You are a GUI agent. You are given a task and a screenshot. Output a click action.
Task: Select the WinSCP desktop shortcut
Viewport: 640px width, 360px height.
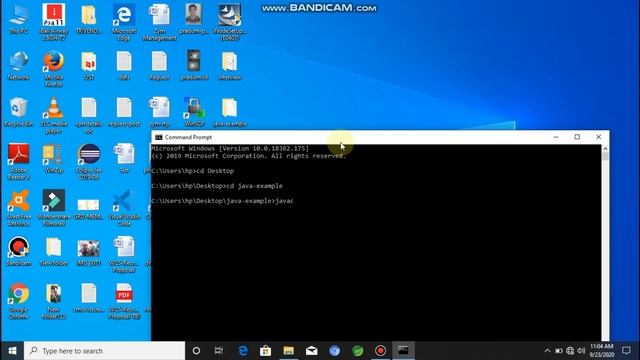click(x=194, y=112)
